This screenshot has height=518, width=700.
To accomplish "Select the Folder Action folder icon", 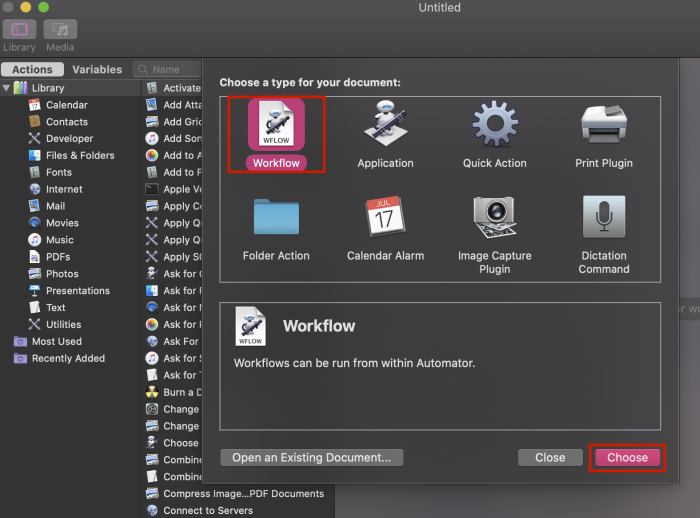I will pyautogui.click(x=276, y=217).
